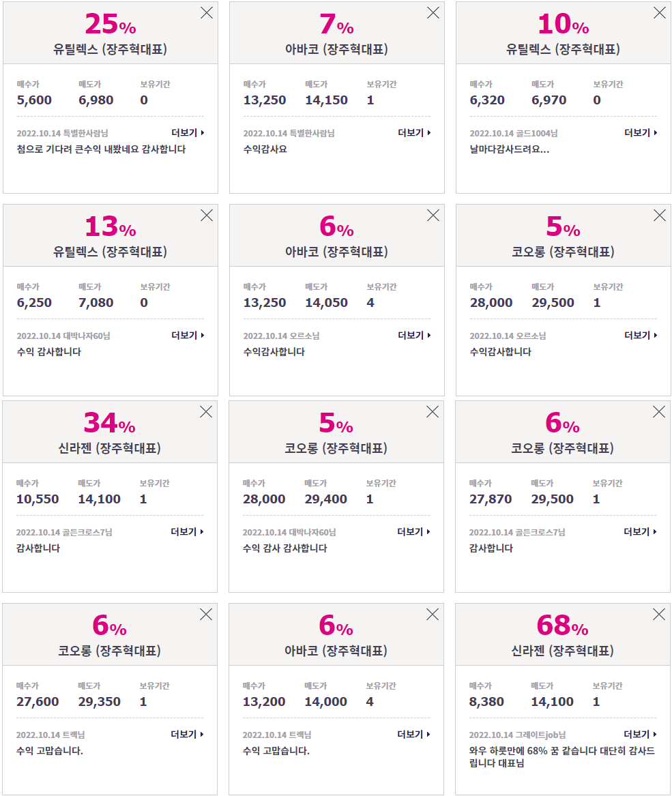Dismiss the 6% 아바코 card by 트렉님
Viewport: 672px width, 796px height.
433,615
